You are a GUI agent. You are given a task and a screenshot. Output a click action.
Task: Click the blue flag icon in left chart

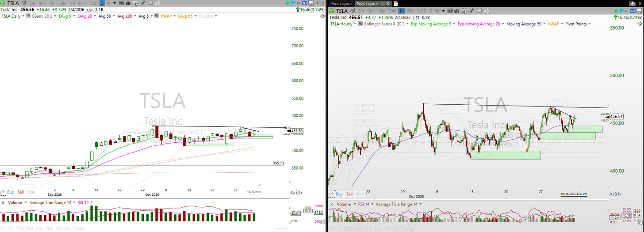294,3
